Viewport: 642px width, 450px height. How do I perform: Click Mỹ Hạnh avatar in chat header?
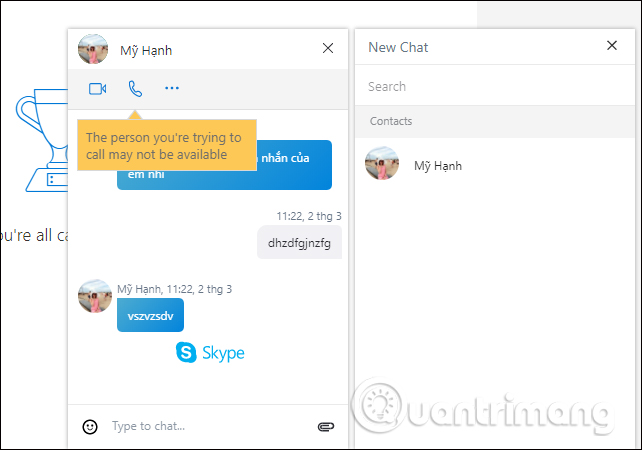coord(93,49)
